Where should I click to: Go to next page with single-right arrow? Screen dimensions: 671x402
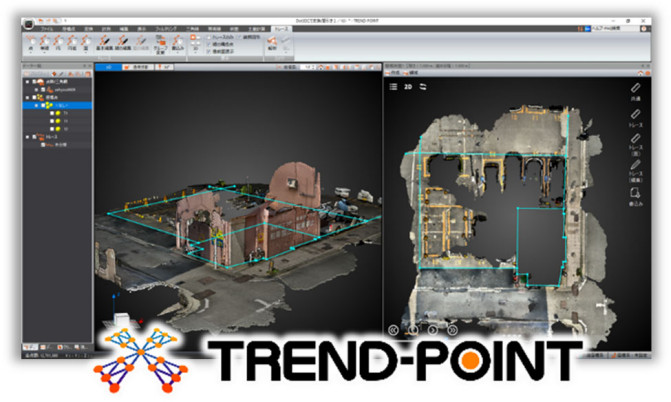pyautogui.click(x=433, y=330)
